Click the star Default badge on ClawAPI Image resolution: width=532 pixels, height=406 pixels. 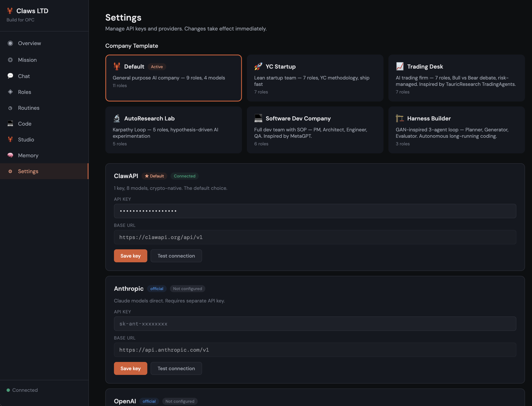(x=154, y=176)
